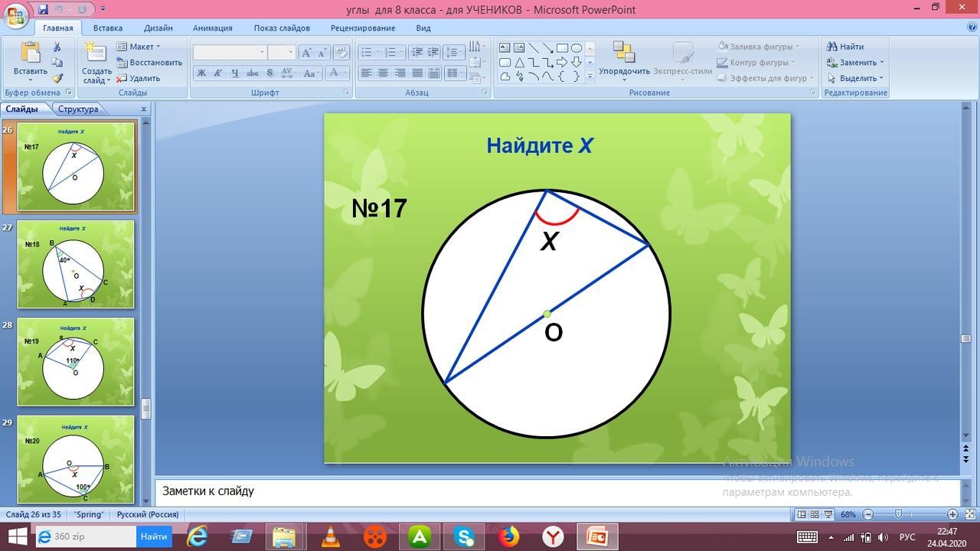Click the Найти binoculars button
This screenshot has width=980, height=551.
pyautogui.click(x=844, y=47)
